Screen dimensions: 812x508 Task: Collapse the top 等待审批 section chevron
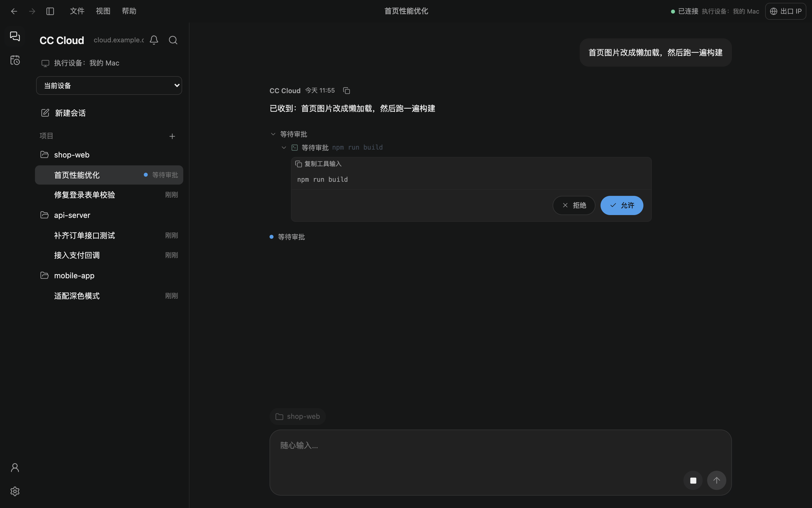(x=273, y=134)
